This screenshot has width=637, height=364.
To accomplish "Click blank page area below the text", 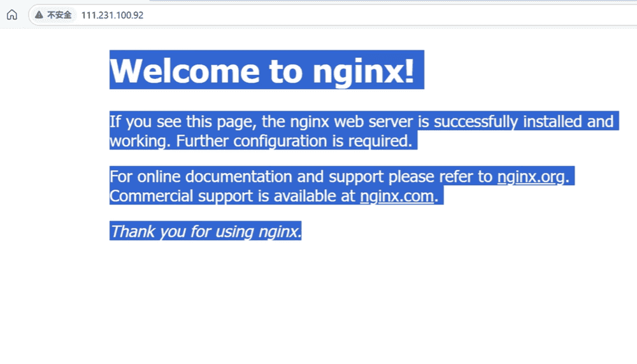I will point(318,305).
